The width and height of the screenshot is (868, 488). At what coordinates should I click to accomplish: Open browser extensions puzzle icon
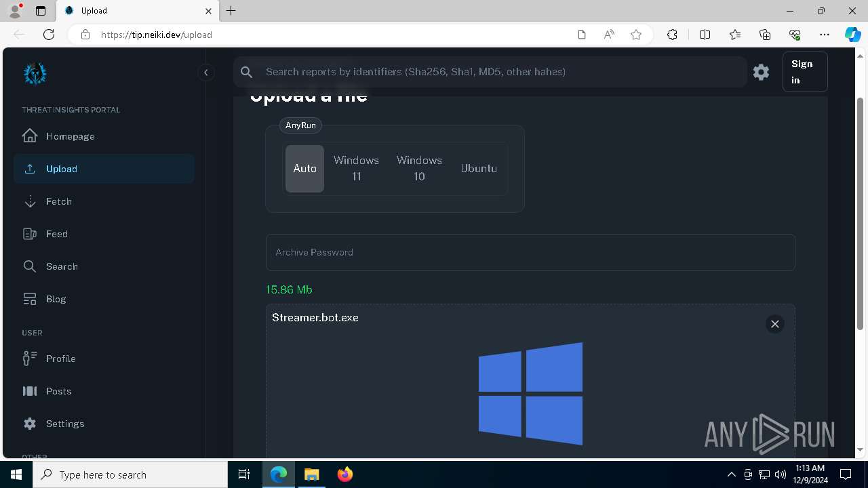click(672, 35)
